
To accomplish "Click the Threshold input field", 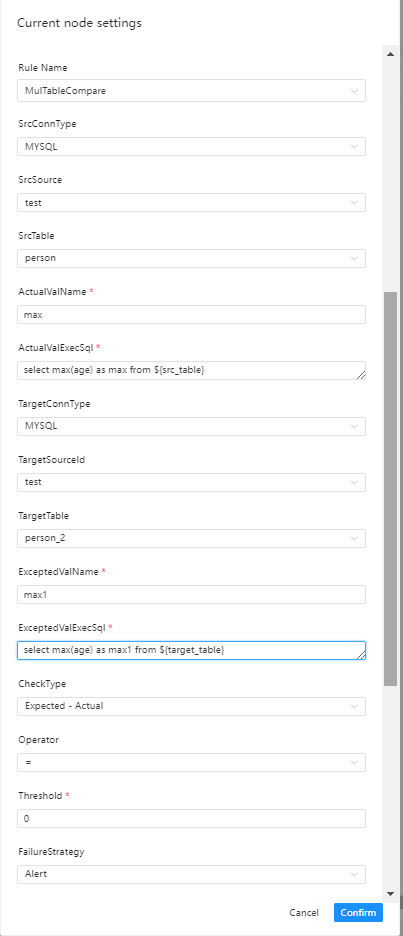I will [191, 818].
